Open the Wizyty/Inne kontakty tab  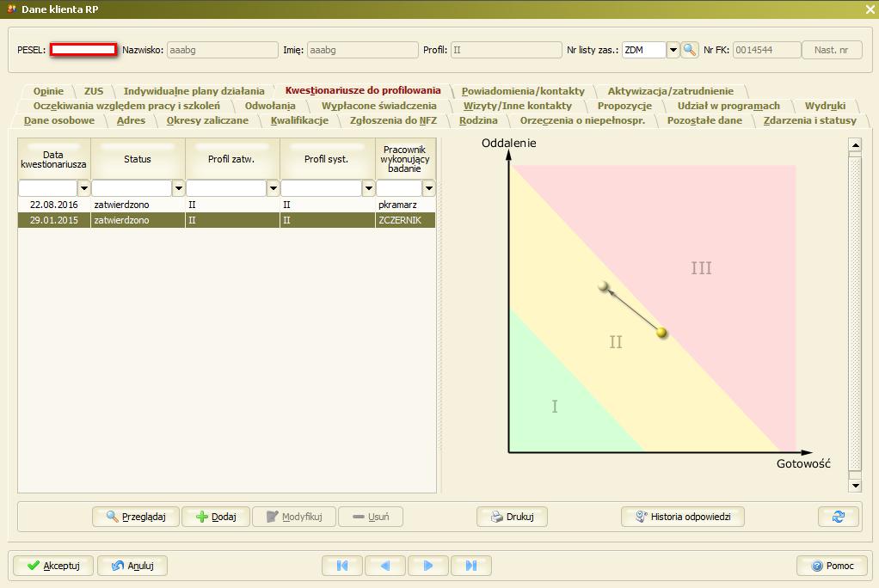pos(518,106)
